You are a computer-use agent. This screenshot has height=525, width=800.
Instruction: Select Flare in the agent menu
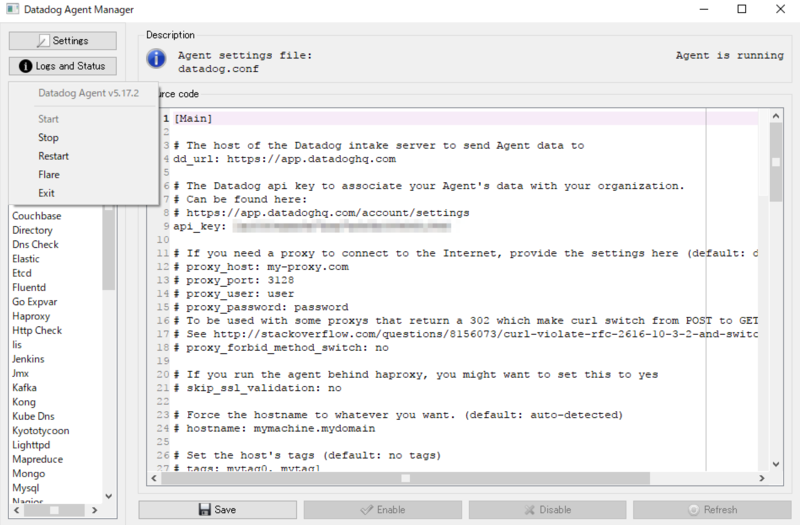point(48,174)
